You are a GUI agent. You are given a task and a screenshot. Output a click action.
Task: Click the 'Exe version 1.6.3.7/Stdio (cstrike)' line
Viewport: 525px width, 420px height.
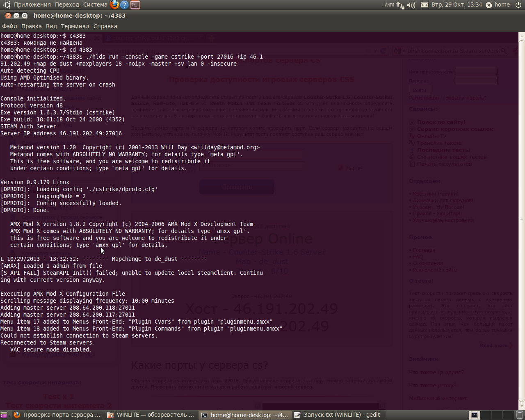coord(58,112)
